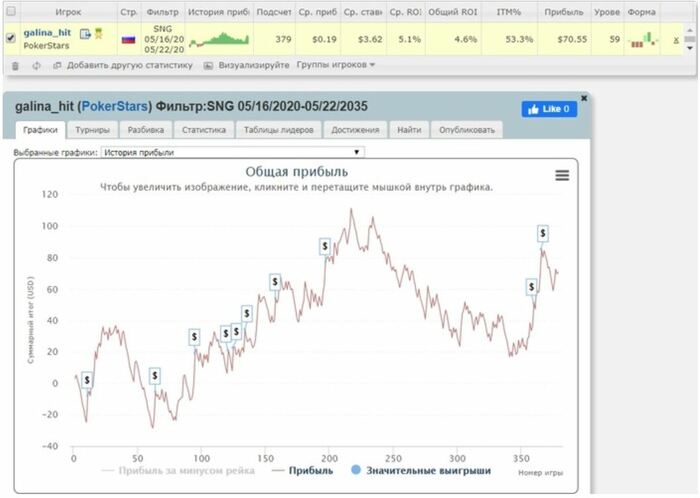The image size is (700, 498).
Task: Sort by the ITM% column header
Action: point(509,12)
